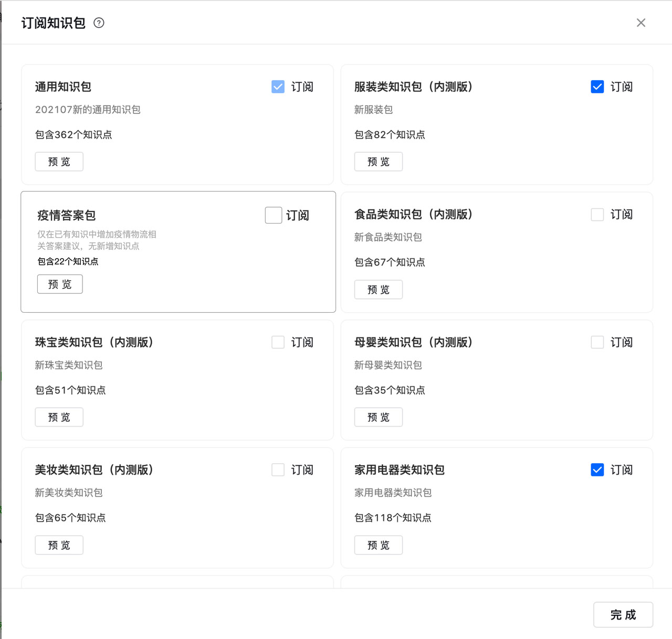Click the 新食品类知识包 description
Viewport: 672px width, 639px height.
tap(388, 237)
